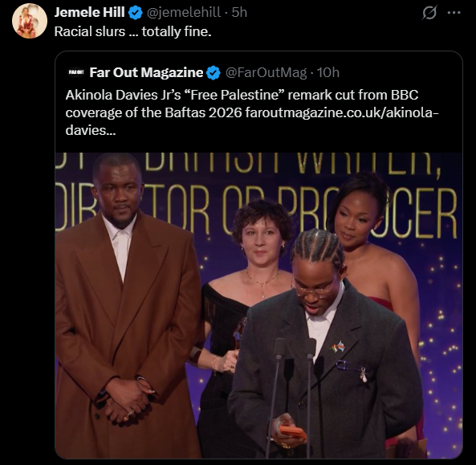Open the 10h quoted tweet timestamp

pyautogui.click(x=328, y=72)
